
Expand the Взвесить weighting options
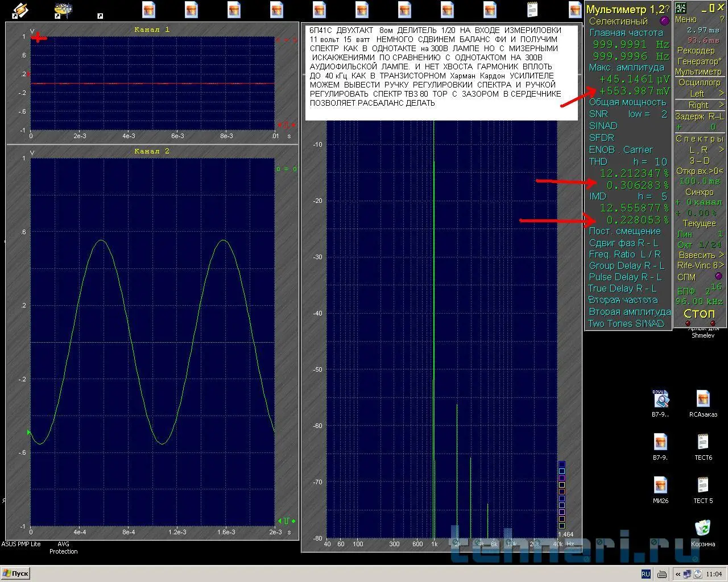[721, 255]
